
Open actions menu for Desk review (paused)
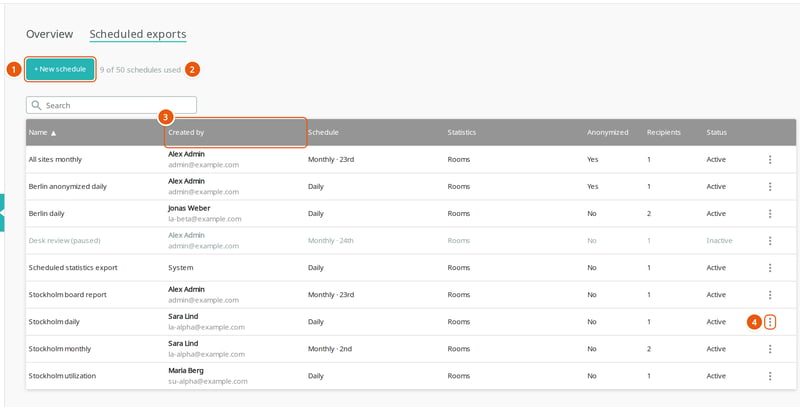tap(770, 241)
